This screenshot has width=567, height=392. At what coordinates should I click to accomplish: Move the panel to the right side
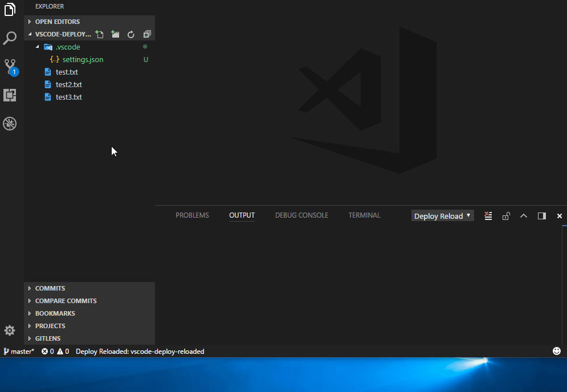click(x=542, y=216)
